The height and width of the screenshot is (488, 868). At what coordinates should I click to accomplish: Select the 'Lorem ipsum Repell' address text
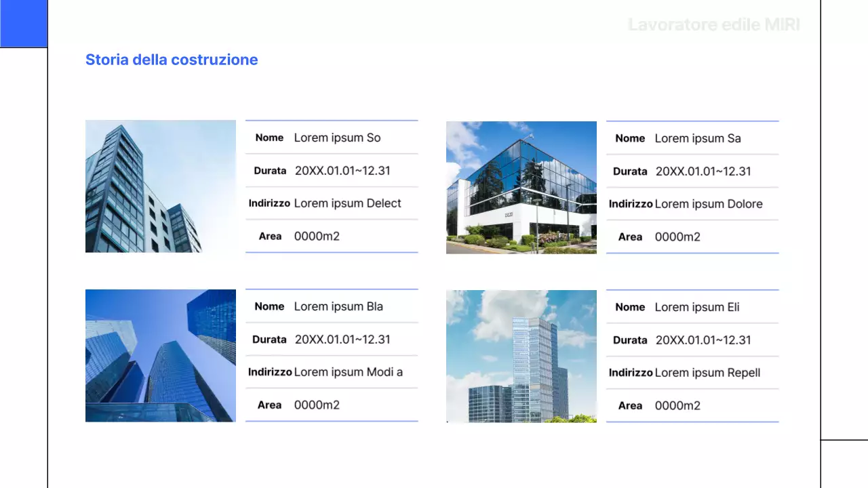pos(707,373)
